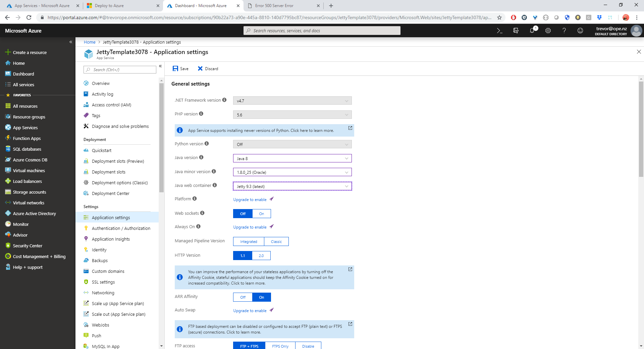This screenshot has width=644, height=349.
Task: Open Overview in resource menu
Action: (101, 83)
